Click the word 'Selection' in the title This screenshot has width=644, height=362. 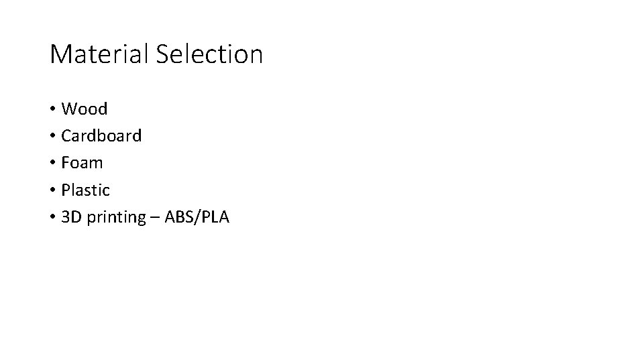209,54
